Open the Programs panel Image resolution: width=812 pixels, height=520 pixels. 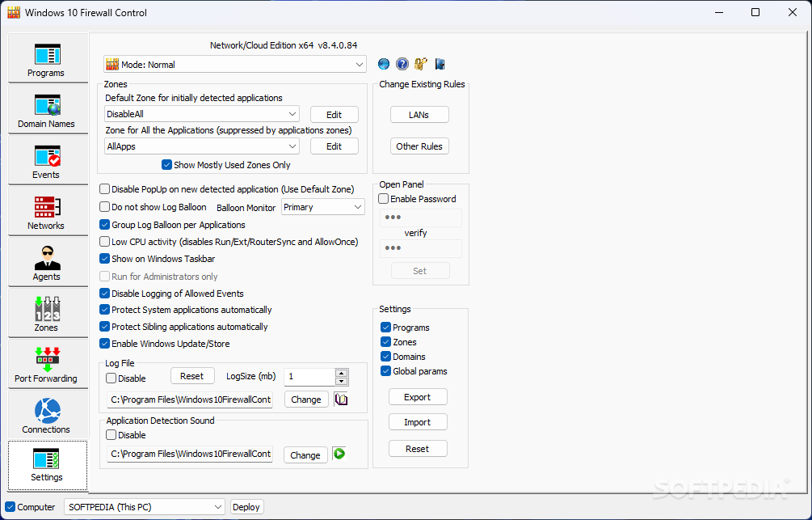click(48, 58)
